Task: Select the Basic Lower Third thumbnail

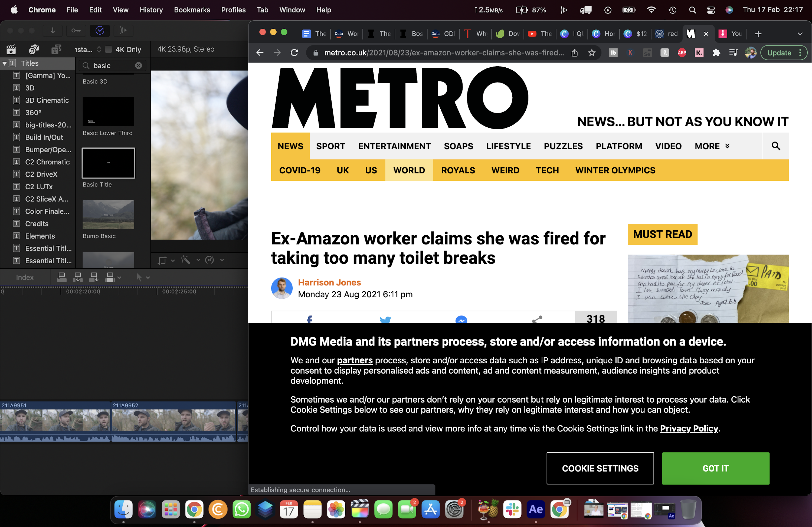Action: (x=108, y=111)
